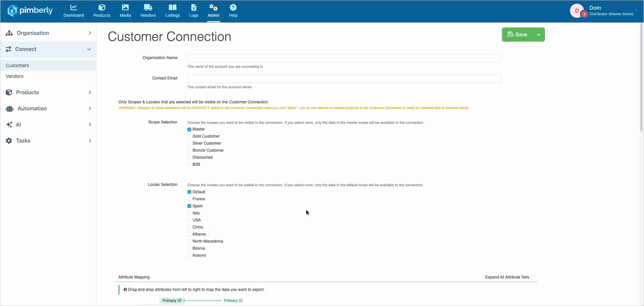This screenshot has width=644, height=306.
Task: Enable the Gold Customer scope checkbox
Action: [x=189, y=137]
